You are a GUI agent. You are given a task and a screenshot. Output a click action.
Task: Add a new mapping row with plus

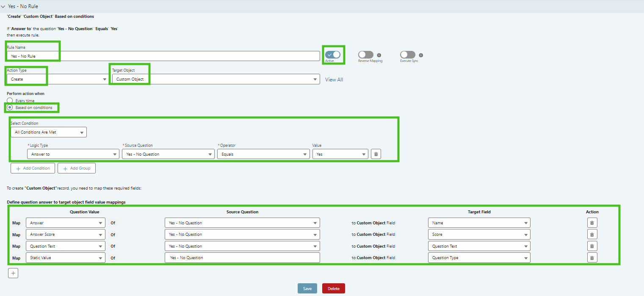tap(13, 274)
